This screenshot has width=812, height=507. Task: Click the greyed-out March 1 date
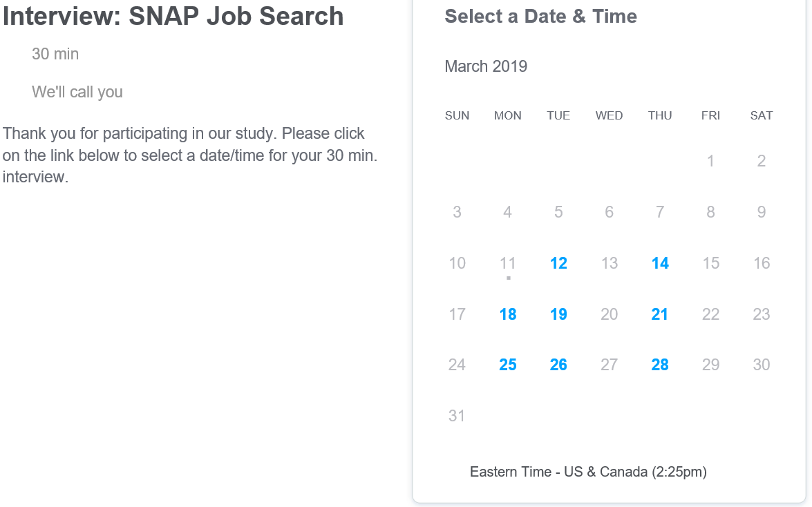click(x=710, y=162)
